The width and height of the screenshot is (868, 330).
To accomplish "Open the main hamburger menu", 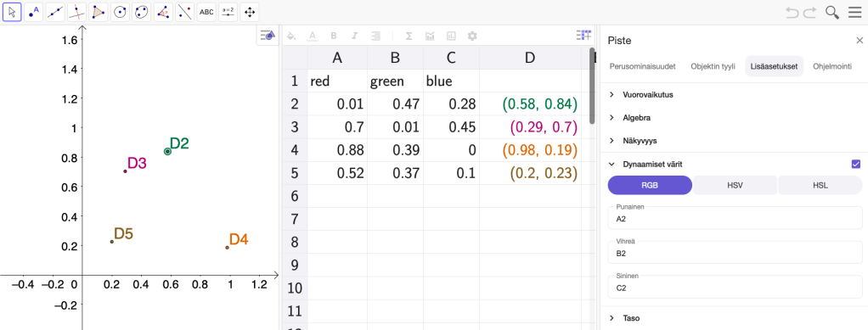I will (x=855, y=12).
